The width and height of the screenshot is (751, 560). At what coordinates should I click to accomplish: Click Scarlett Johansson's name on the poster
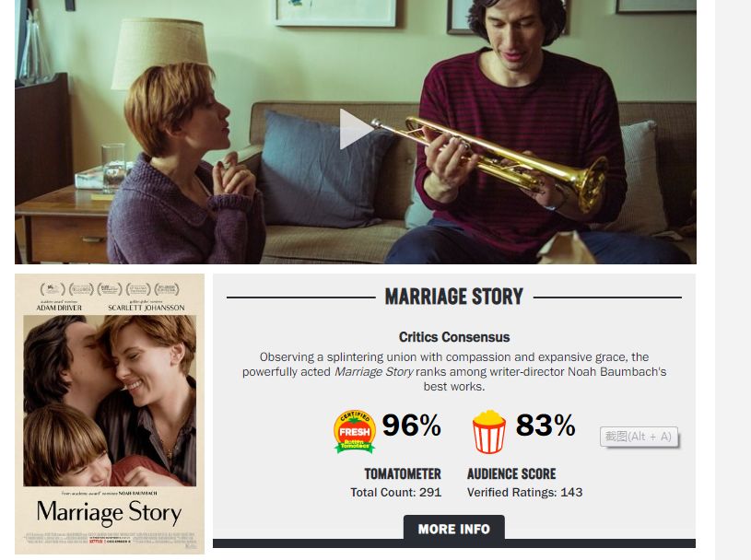[x=147, y=308]
